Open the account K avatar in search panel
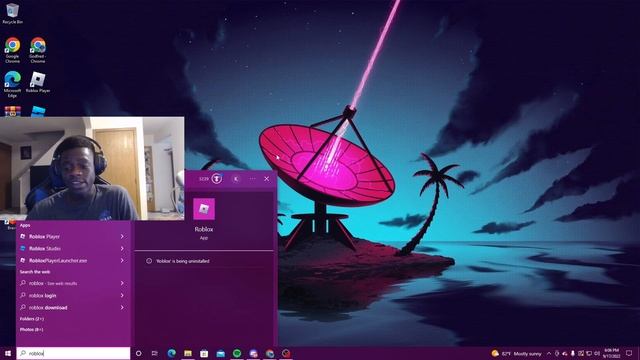640x360 pixels. 236,179
